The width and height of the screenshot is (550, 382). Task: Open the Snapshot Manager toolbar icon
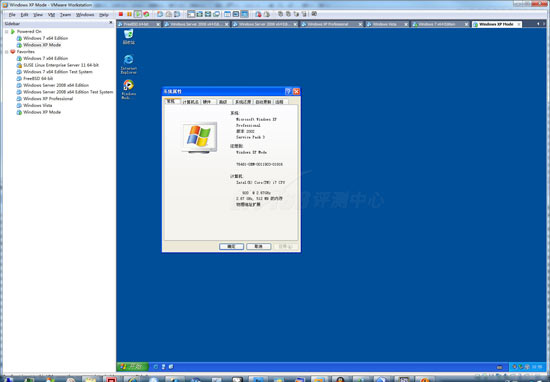pyautogui.click(x=177, y=14)
